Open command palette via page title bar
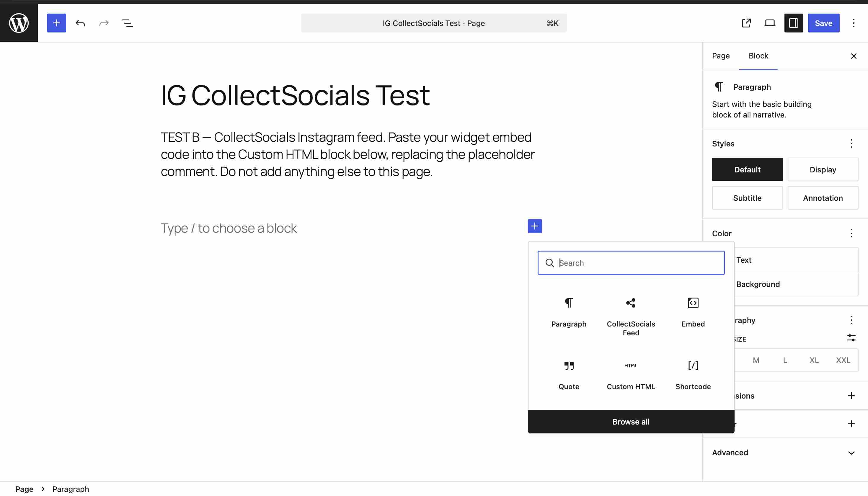Image resolution: width=868 pixels, height=496 pixels. [x=434, y=23]
